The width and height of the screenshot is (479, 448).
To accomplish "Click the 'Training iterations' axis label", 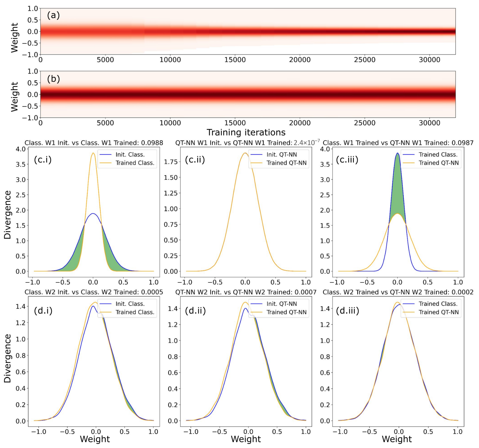I will coord(246,132).
